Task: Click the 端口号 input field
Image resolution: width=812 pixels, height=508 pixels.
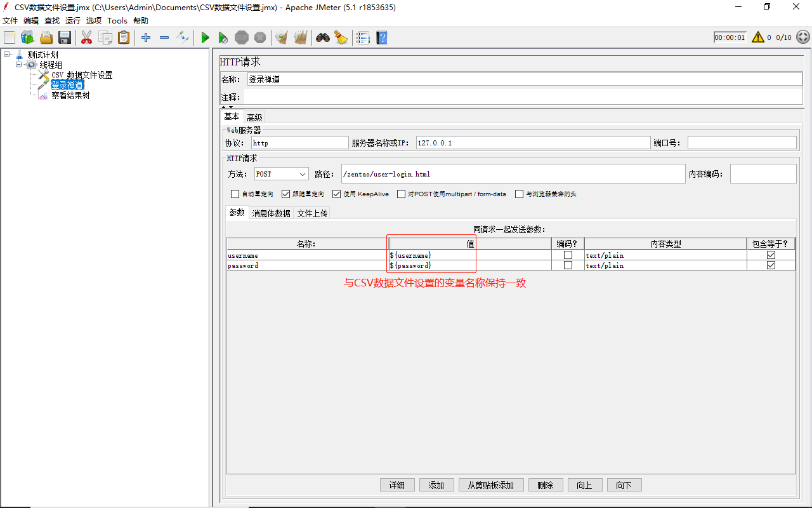Action: pos(742,143)
